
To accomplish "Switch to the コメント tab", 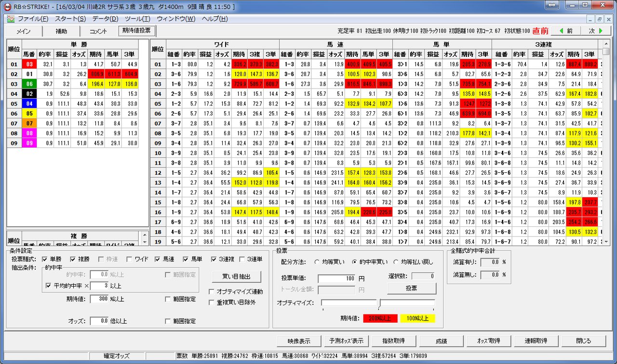I will point(98,31).
